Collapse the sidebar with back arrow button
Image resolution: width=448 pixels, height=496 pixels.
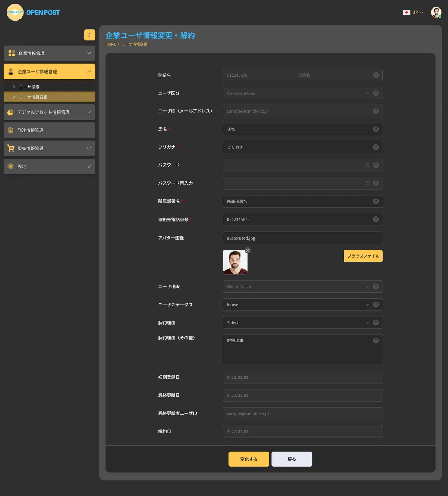[90, 35]
